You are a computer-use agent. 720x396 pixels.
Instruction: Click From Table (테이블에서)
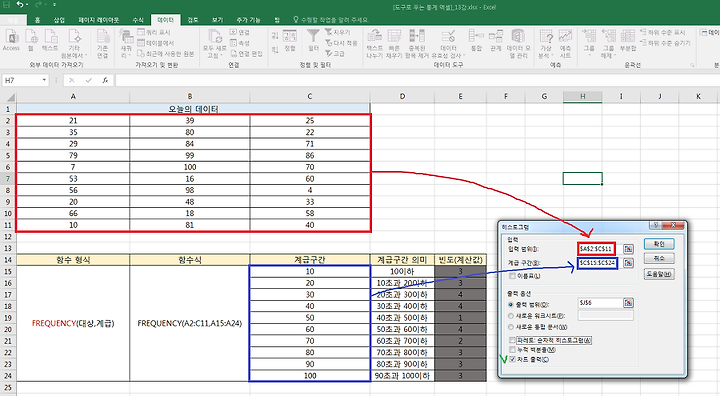click(156, 43)
